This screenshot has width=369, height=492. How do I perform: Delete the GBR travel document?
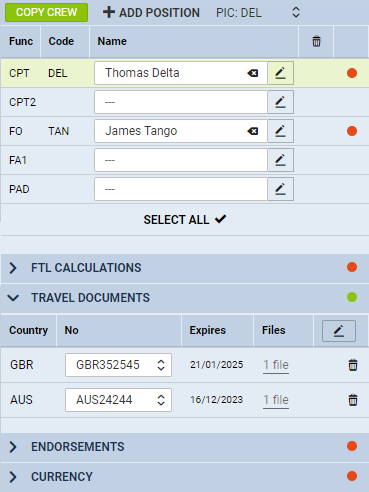353,365
